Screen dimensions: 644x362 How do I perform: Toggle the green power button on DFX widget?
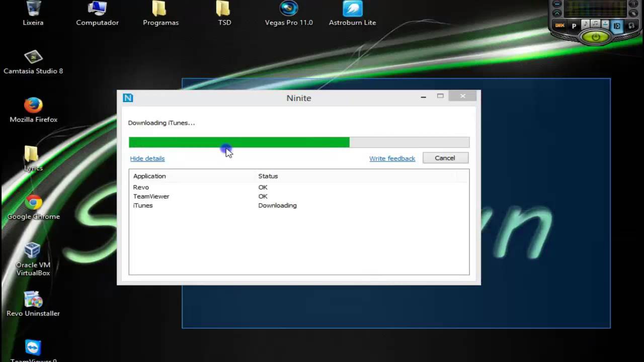point(596,37)
